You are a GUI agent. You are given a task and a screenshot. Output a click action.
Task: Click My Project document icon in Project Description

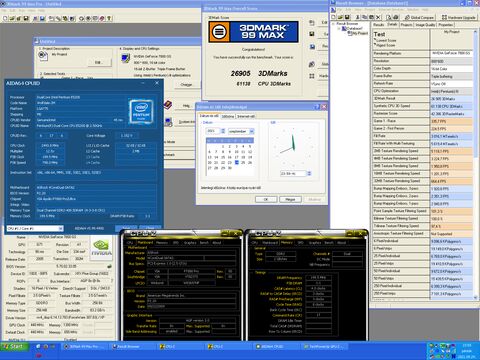click(x=43, y=56)
